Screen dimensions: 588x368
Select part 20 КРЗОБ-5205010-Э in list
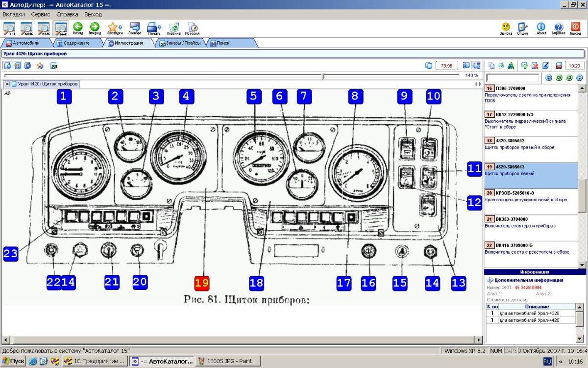click(531, 202)
